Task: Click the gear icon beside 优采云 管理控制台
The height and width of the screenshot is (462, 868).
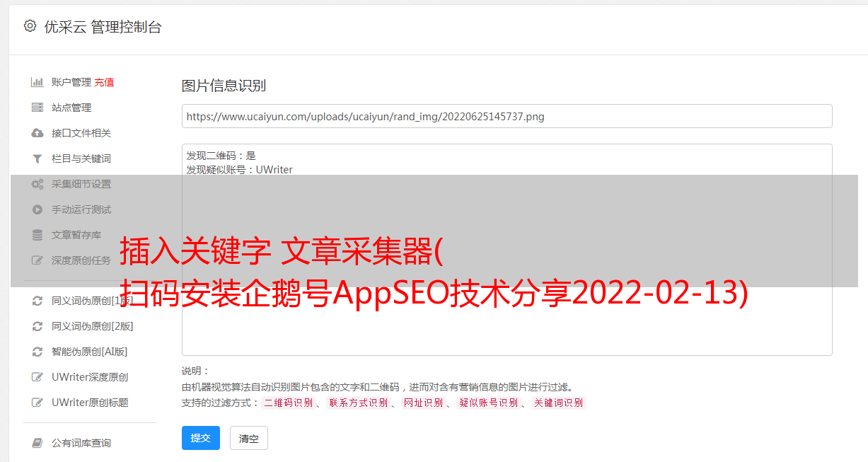Action: coord(30,26)
